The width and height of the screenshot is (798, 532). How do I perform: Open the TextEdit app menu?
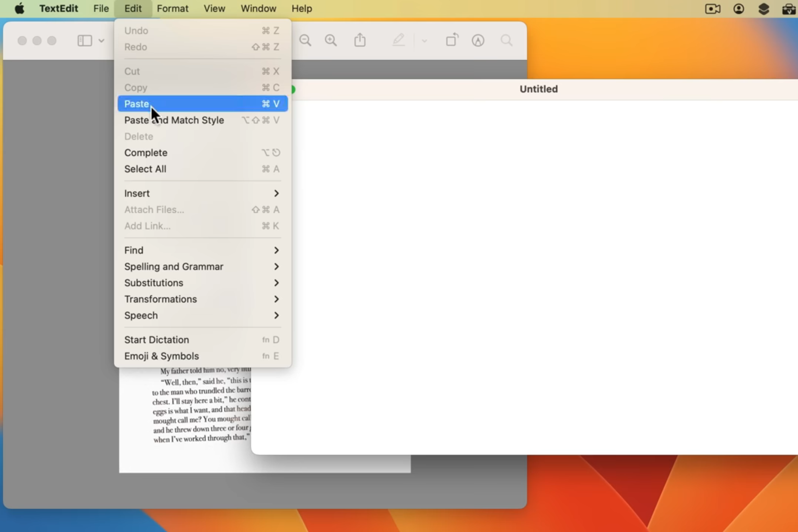(58, 8)
